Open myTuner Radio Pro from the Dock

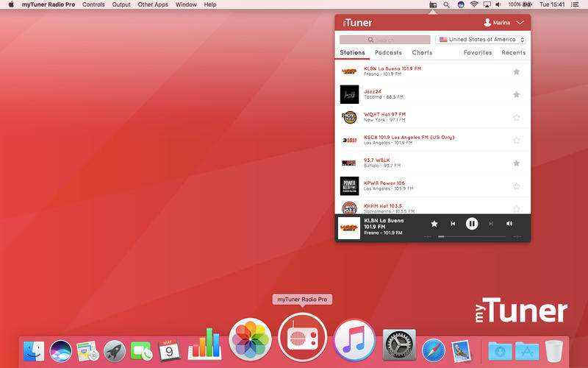coord(302,337)
